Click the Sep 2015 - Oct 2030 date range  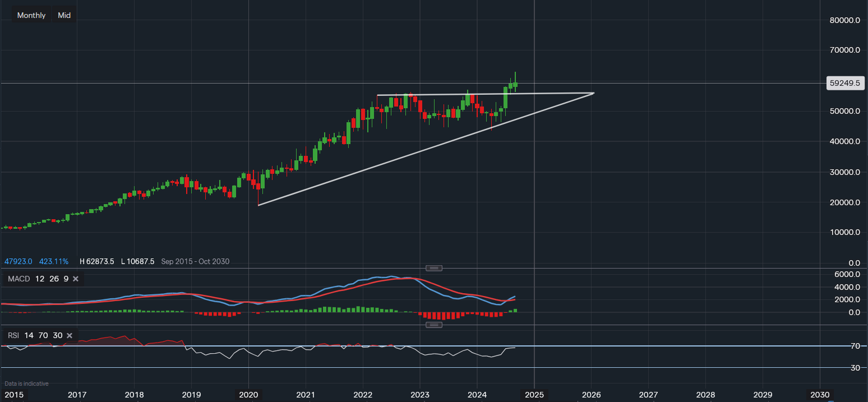point(195,261)
